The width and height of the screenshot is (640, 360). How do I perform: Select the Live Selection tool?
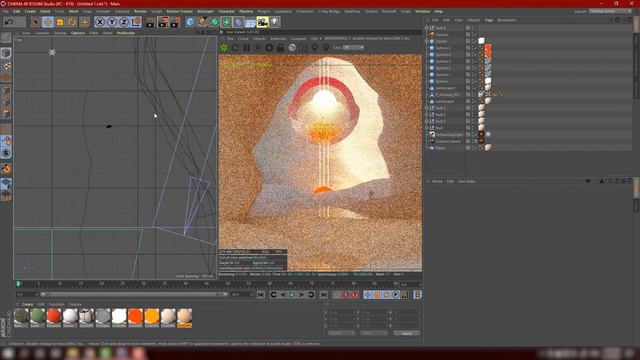point(36,22)
